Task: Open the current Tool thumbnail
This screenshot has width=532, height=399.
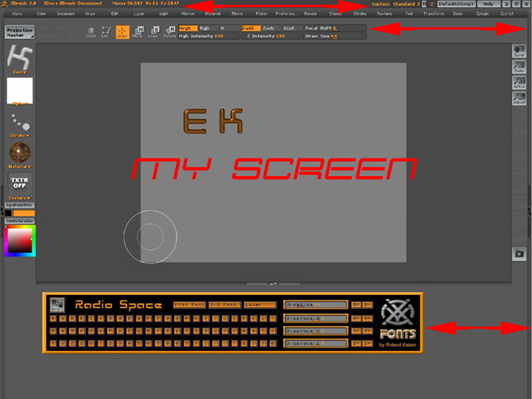Action: click(20, 57)
